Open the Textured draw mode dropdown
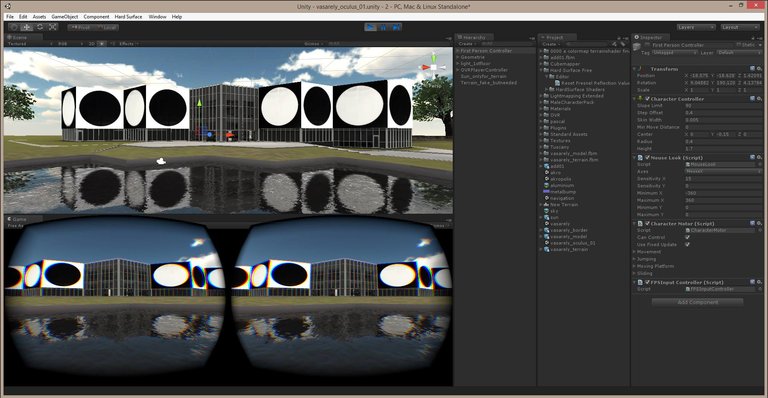 (29, 44)
